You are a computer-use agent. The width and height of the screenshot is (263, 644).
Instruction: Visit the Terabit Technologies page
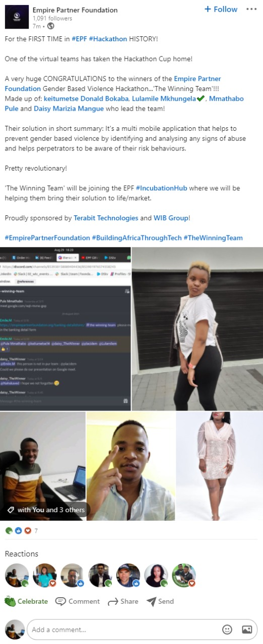tap(105, 218)
